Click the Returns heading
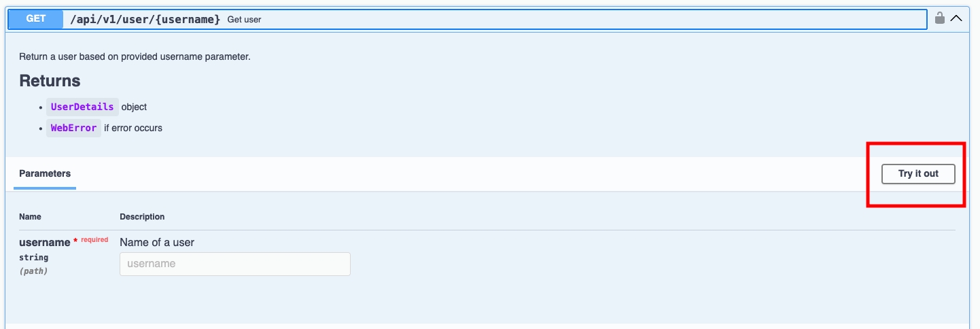The image size is (980, 329). (x=50, y=81)
